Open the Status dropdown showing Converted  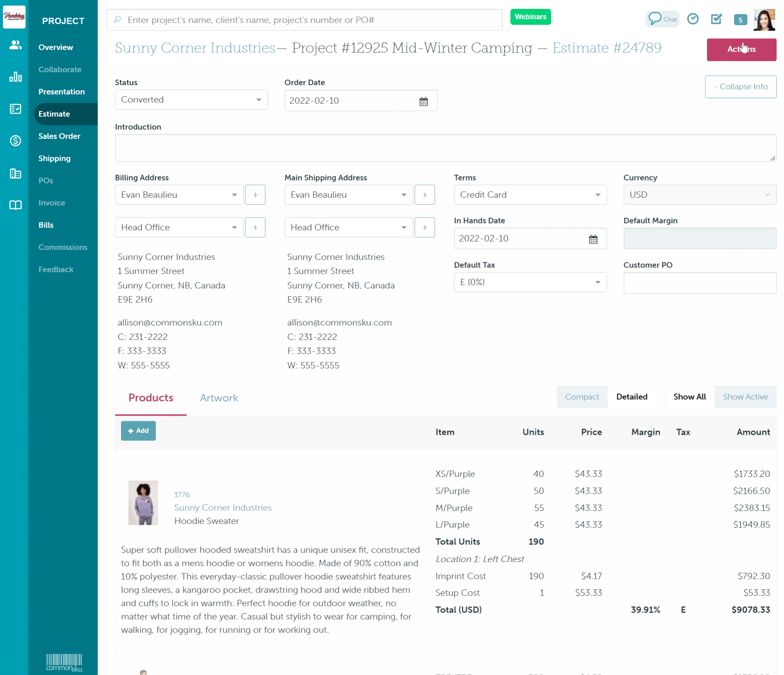191,100
